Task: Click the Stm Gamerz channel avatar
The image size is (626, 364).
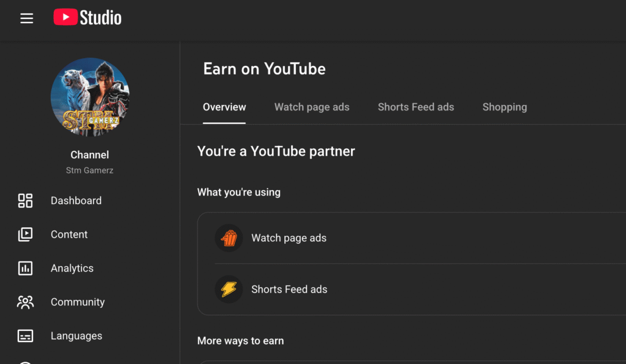Action: click(x=90, y=96)
